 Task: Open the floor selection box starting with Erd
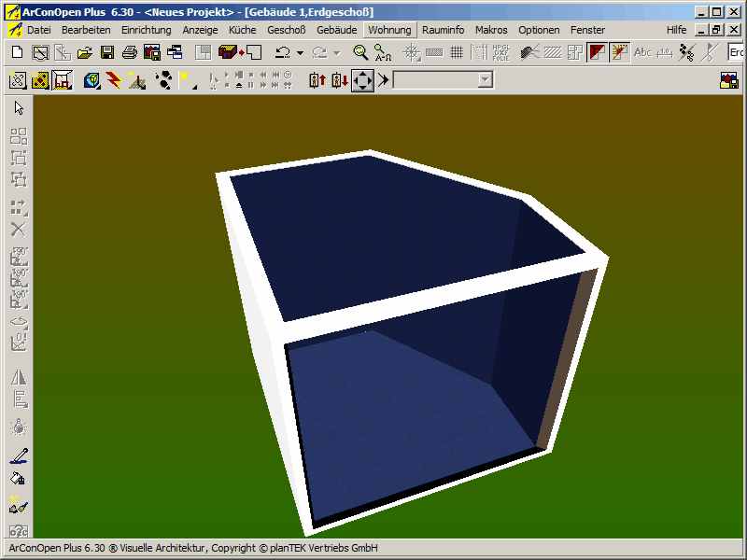(x=737, y=52)
